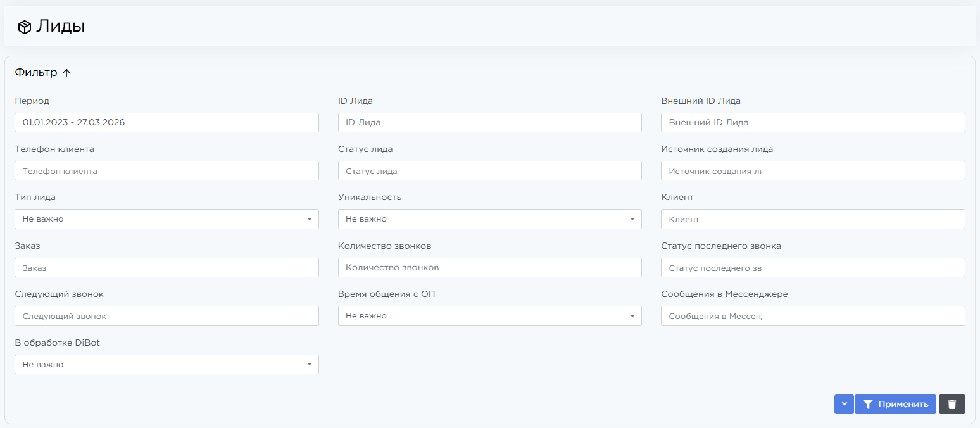Focus the Источник создания лида field
This screenshot has width=980, height=428.
tap(812, 171)
